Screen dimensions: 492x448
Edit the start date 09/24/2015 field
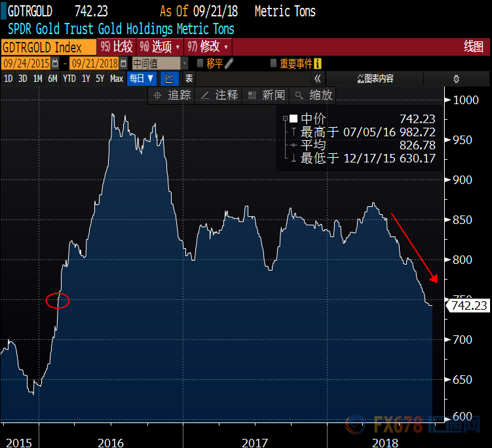pos(26,64)
